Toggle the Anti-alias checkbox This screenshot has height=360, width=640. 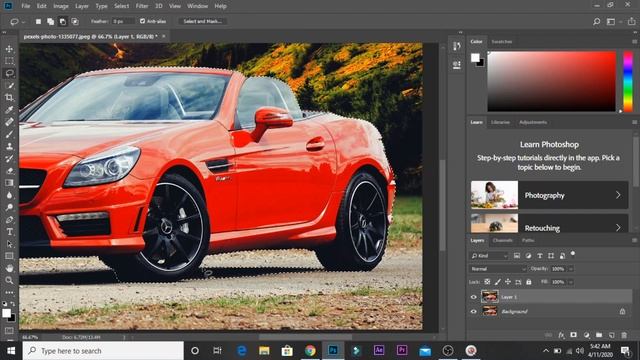142,21
